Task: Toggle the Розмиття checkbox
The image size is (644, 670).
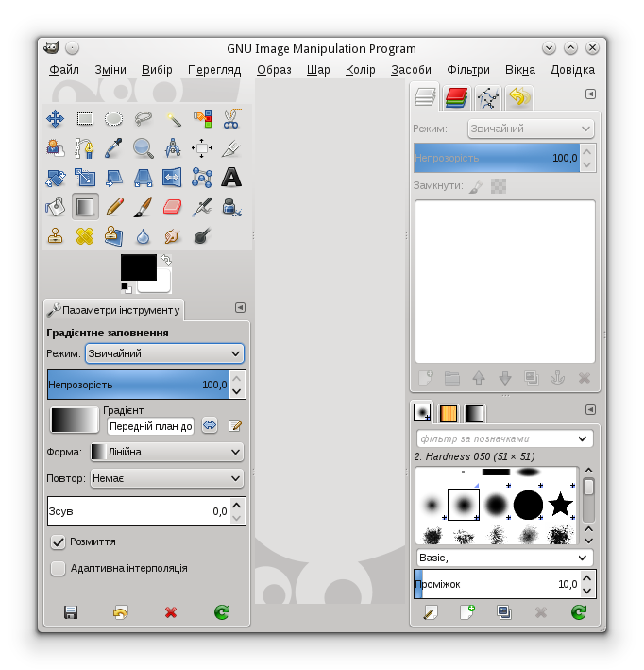Action: [59, 541]
